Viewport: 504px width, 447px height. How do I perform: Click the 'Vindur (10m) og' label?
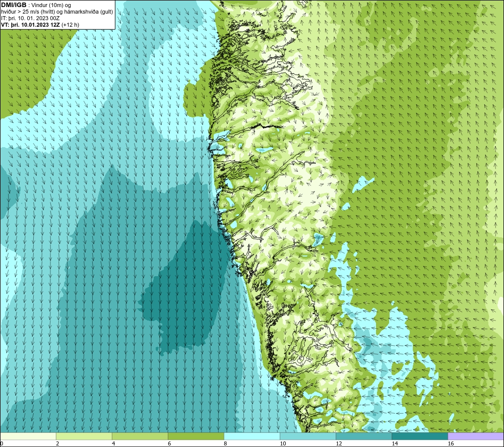click(x=52, y=6)
